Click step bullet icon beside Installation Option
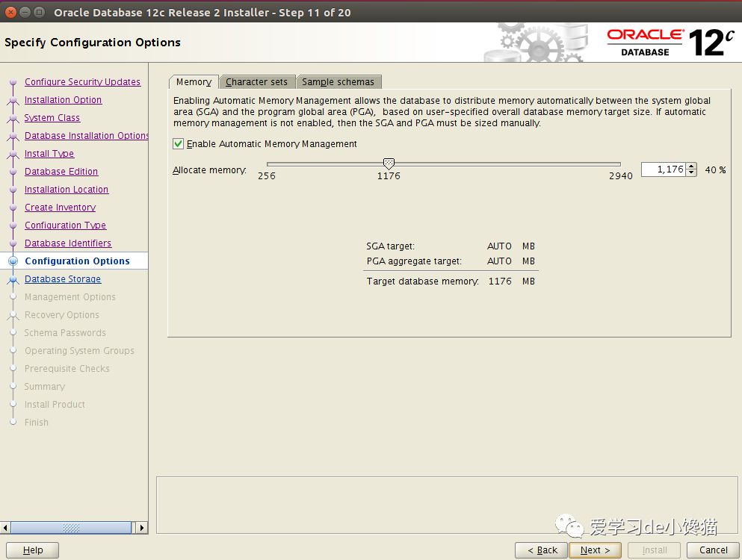Screen dimensions: 742x560 13,100
